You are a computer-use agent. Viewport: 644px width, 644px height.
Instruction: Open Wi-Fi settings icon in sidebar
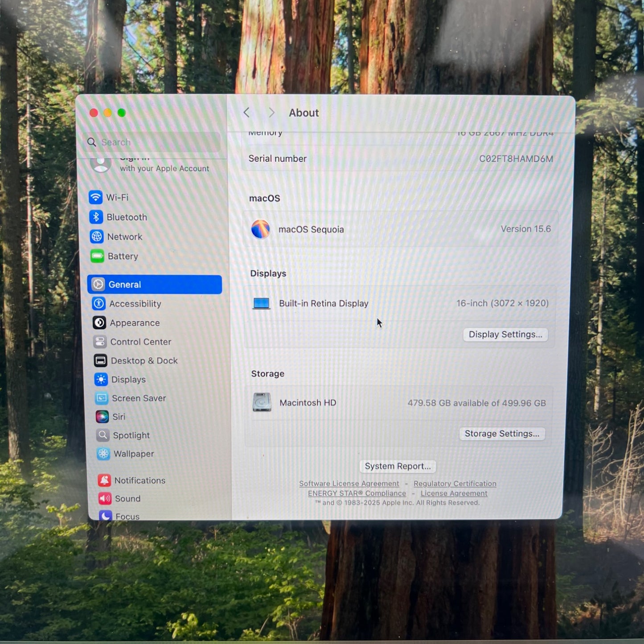[95, 197]
